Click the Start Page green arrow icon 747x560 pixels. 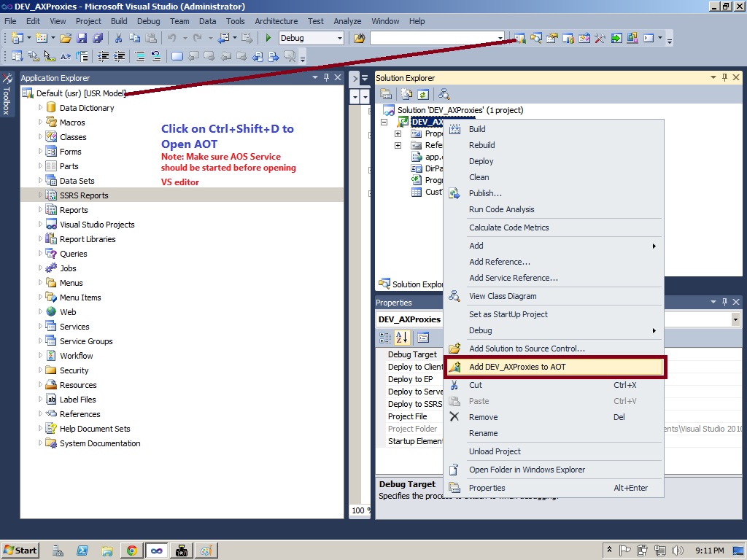click(616, 38)
